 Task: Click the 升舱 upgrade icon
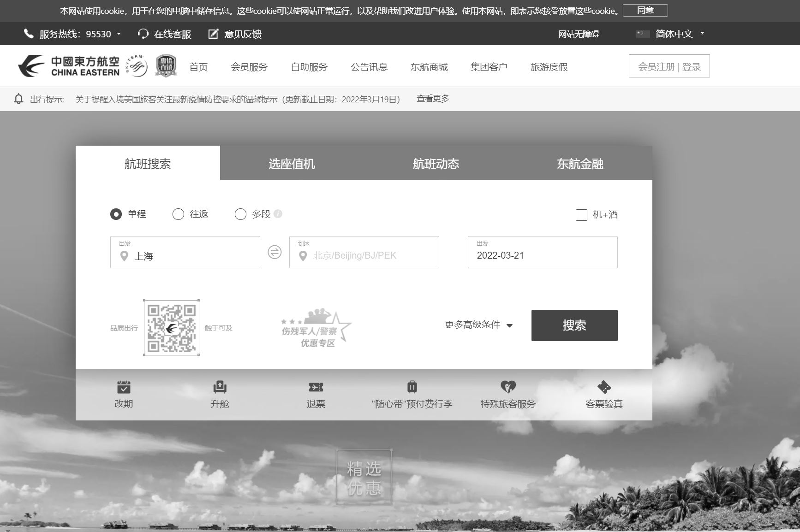pyautogui.click(x=220, y=387)
